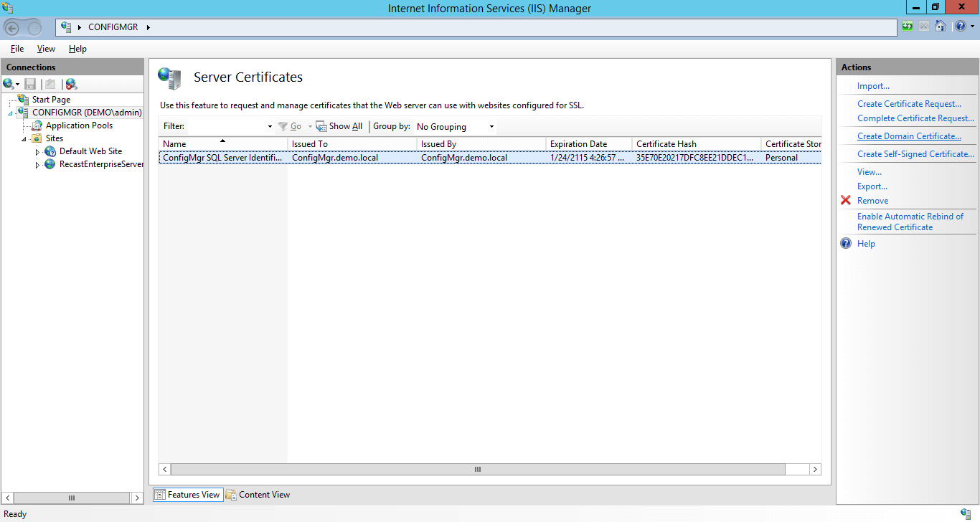The image size is (980, 522).
Task: Click the Start Page icon in the tree
Action: [x=24, y=100]
